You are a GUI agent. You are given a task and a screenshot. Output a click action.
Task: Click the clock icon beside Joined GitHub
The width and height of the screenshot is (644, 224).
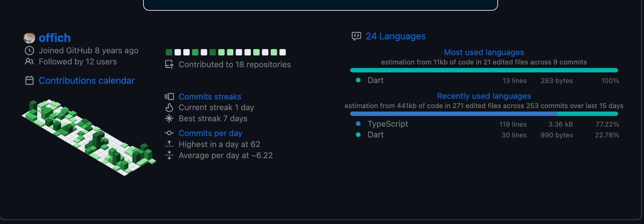coord(29,50)
